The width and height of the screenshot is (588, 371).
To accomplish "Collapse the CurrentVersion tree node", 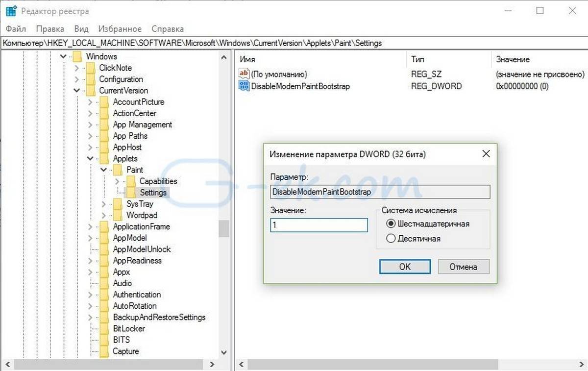I will (x=77, y=90).
